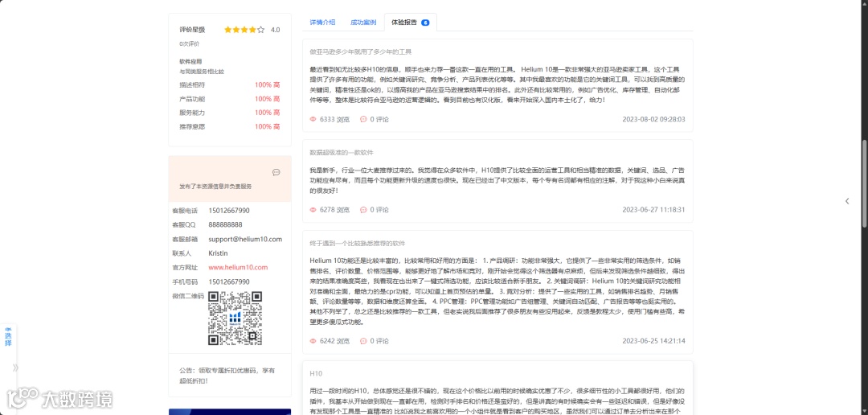Image resolution: width=868 pixels, height=415 pixels.
Task: Select the 体验报告 tab
Action: [410, 23]
